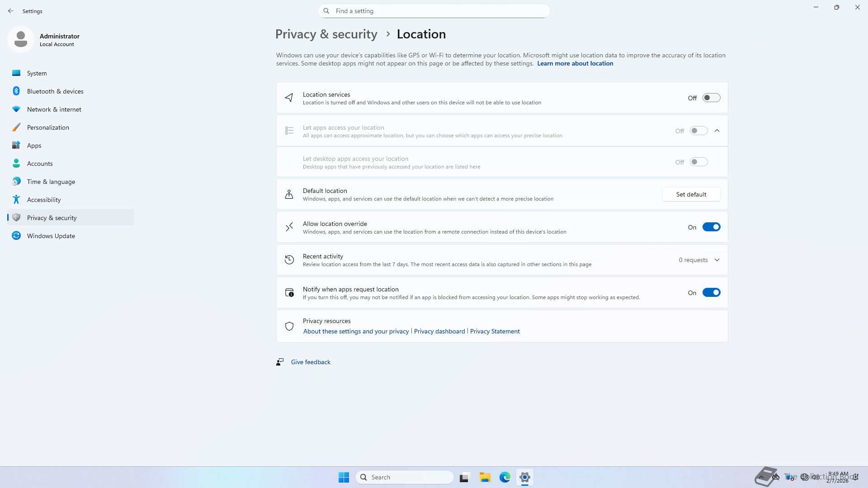
Task: Turn off Notify when apps request location
Action: (711, 293)
